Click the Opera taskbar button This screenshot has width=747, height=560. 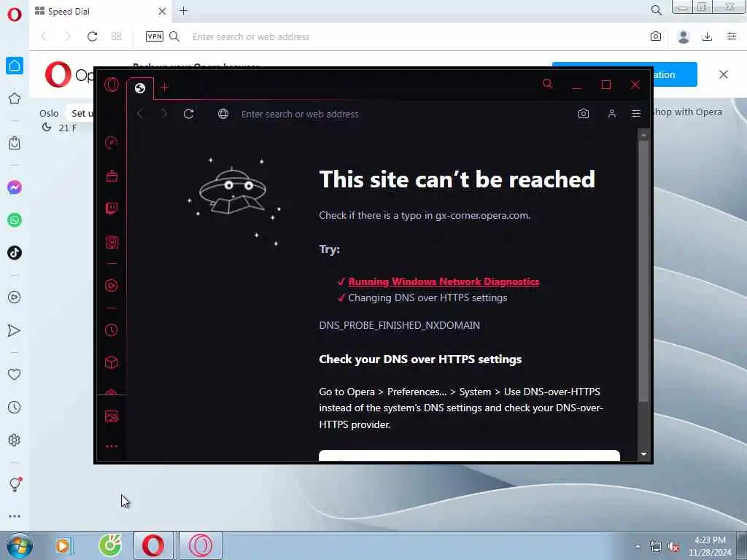(153, 545)
